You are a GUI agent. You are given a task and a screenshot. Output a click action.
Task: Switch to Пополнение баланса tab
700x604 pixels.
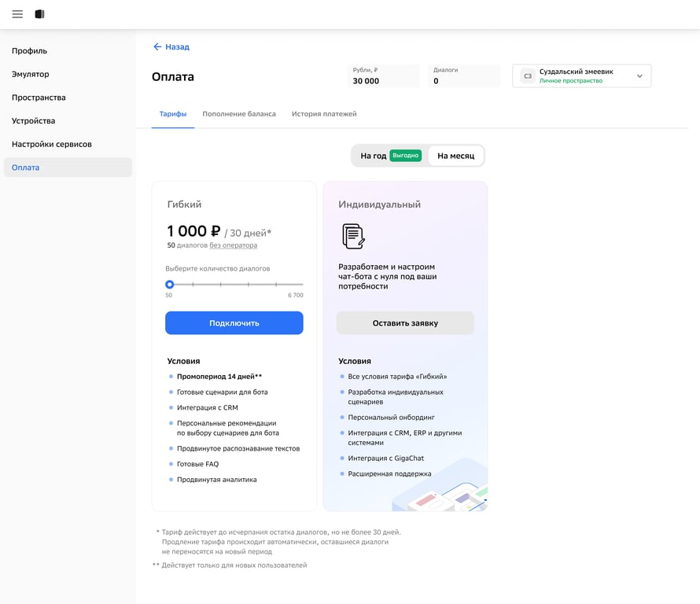(x=239, y=114)
